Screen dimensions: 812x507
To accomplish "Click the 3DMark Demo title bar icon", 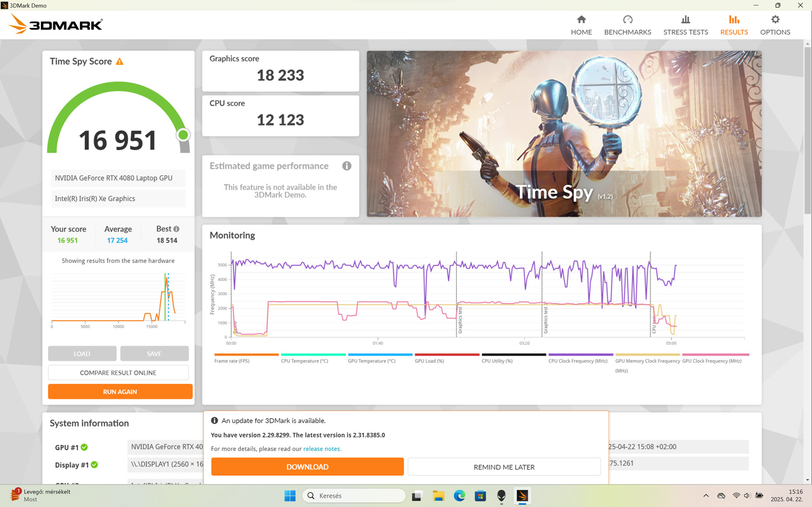I will 5,5.
